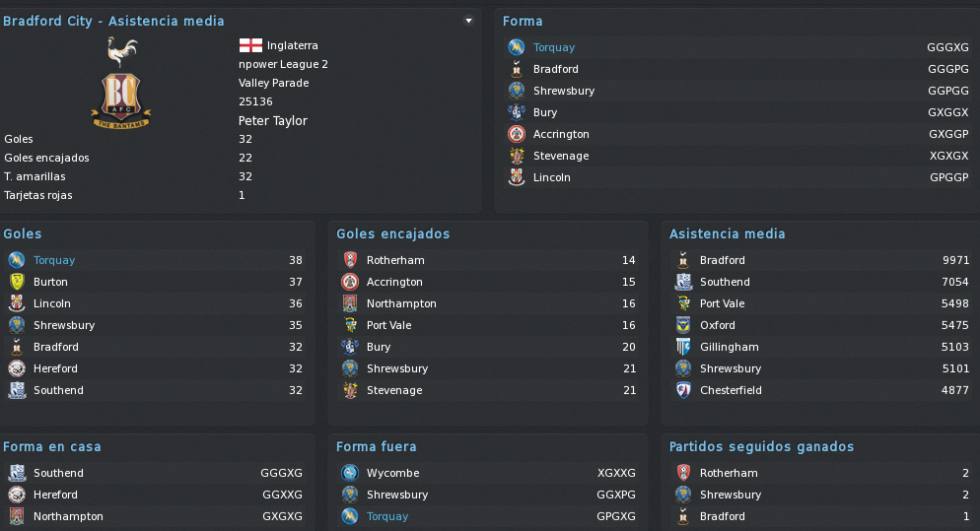Click Accrington badge in Forma list
This screenshot has width=980, height=531.
point(517,134)
